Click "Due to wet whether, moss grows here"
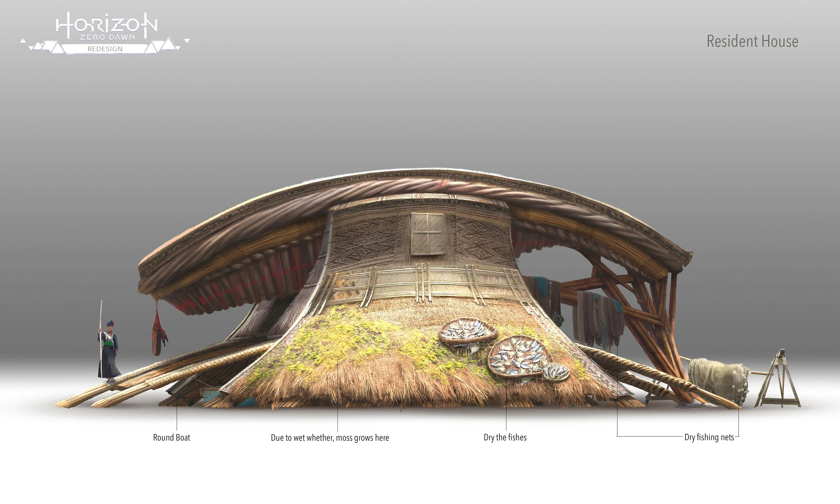840x504 pixels. click(330, 438)
